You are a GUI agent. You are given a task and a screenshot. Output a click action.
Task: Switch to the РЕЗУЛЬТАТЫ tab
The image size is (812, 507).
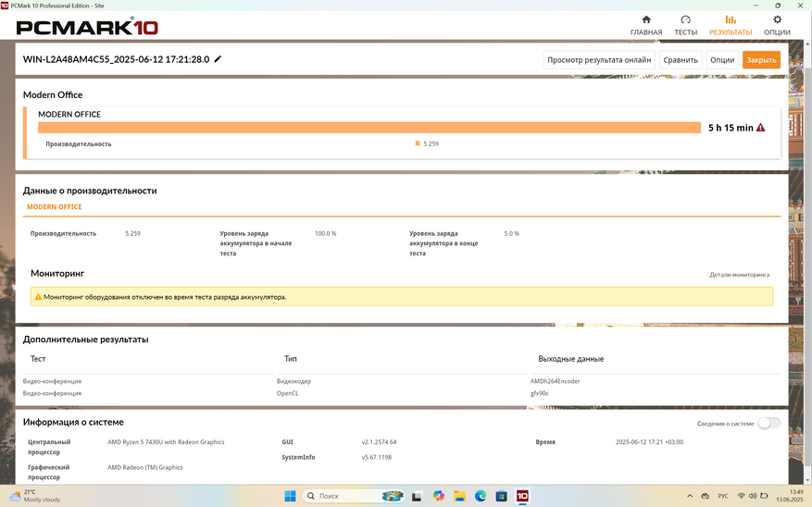(x=731, y=25)
